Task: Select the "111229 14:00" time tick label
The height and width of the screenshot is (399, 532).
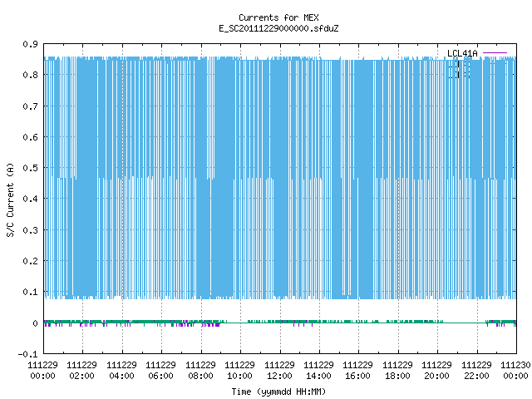Action: tap(318, 371)
